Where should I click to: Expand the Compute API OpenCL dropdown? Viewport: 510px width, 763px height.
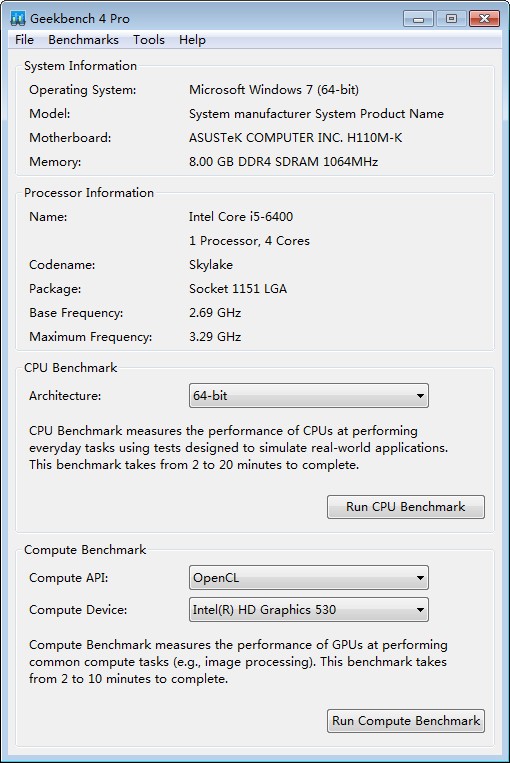tap(309, 578)
